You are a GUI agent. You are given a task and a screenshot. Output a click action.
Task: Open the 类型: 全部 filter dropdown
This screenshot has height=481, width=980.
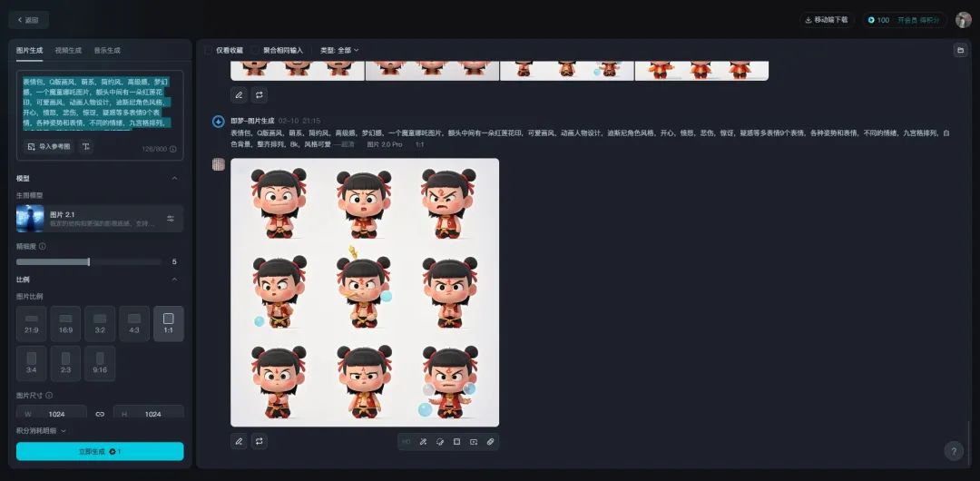pyautogui.click(x=339, y=50)
